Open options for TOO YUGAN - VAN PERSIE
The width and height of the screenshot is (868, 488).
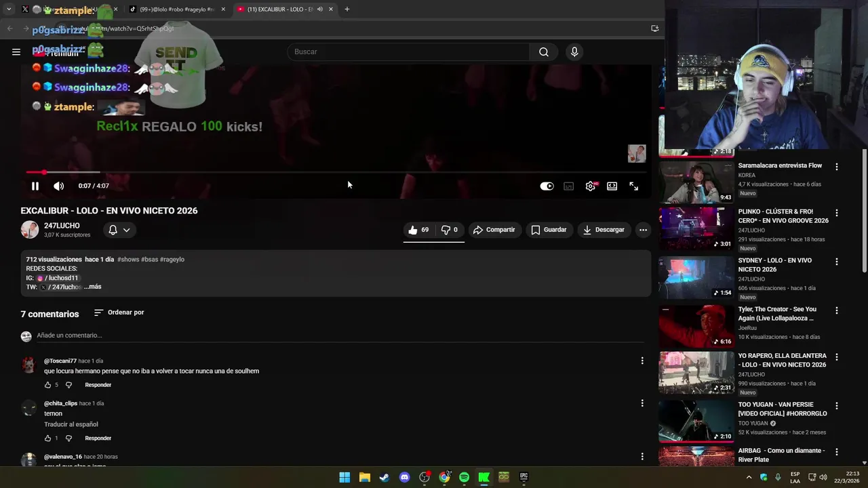(x=837, y=405)
